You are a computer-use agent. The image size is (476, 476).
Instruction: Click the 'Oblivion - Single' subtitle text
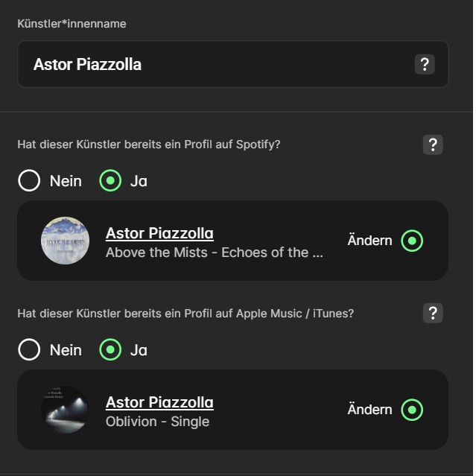pyautogui.click(x=157, y=422)
